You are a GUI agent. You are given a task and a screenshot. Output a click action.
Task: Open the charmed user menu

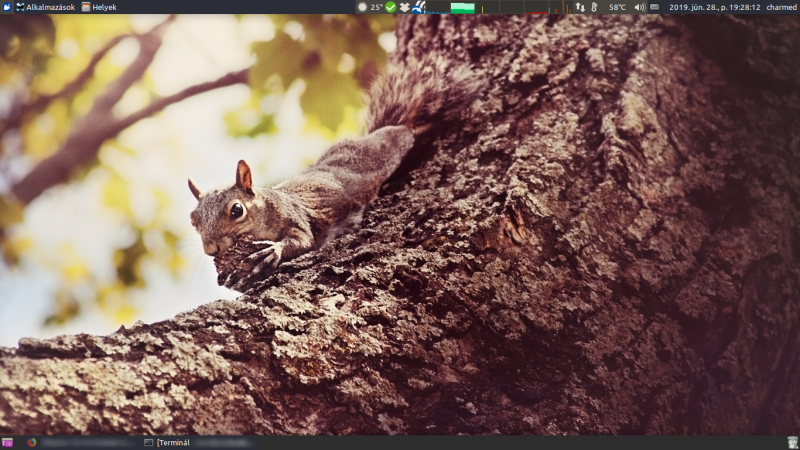click(781, 7)
